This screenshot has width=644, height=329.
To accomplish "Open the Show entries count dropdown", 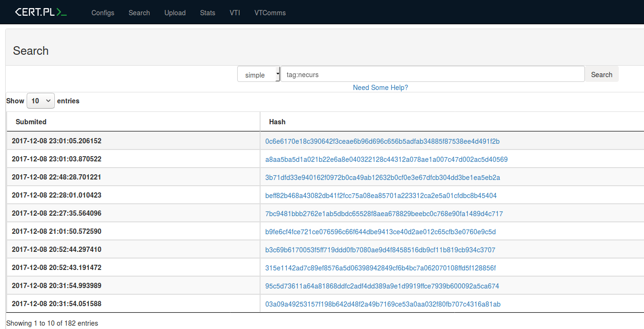I will pyautogui.click(x=41, y=101).
